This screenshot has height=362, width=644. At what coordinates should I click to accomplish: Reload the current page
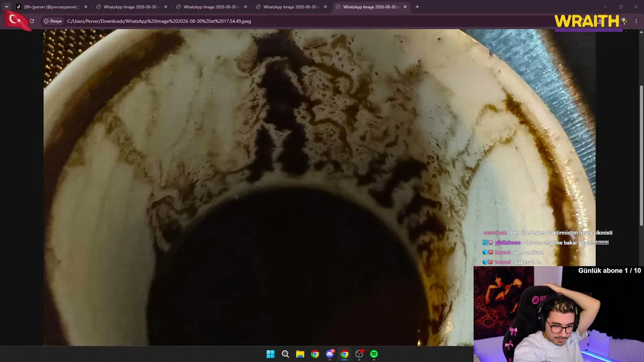coord(32,21)
